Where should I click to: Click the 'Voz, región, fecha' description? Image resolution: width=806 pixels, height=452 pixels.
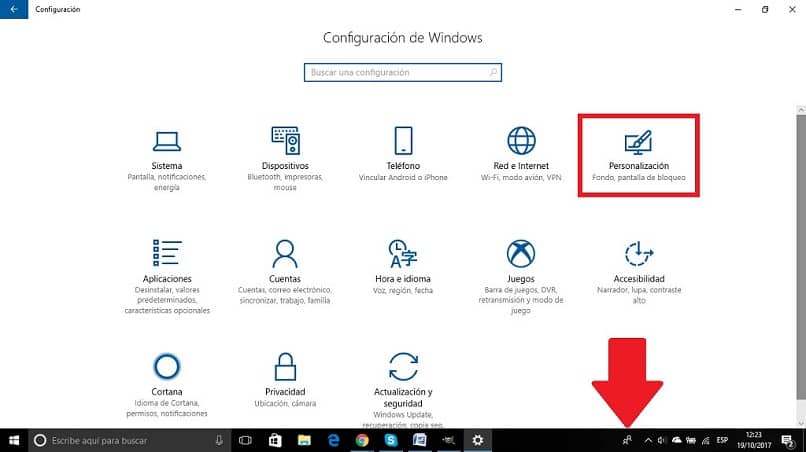(x=403, y=291)
